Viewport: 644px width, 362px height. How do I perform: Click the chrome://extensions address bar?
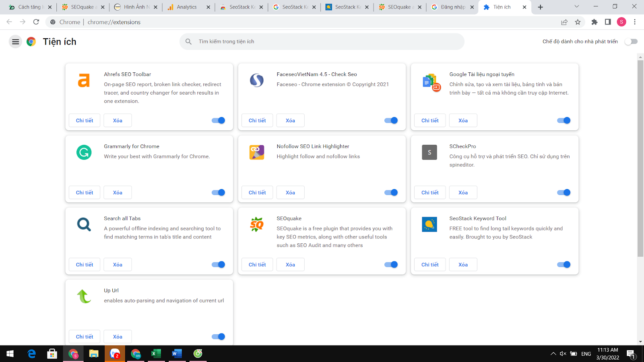302,22
